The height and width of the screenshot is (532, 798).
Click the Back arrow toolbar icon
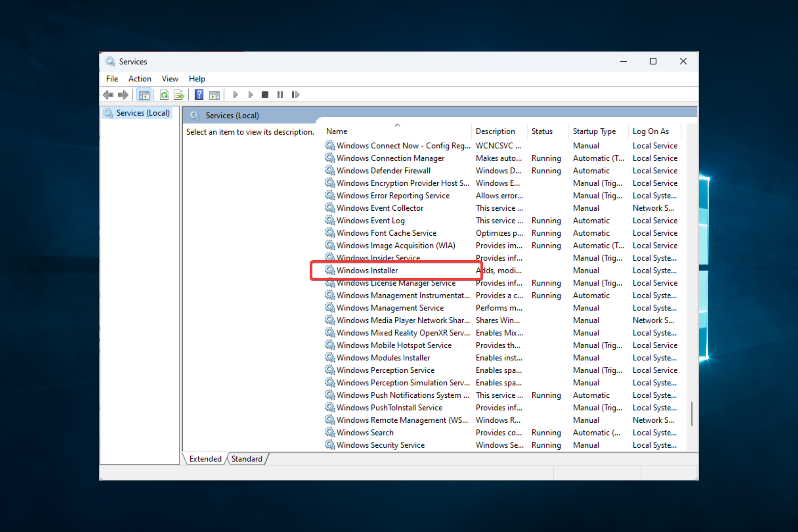(108, 95)
